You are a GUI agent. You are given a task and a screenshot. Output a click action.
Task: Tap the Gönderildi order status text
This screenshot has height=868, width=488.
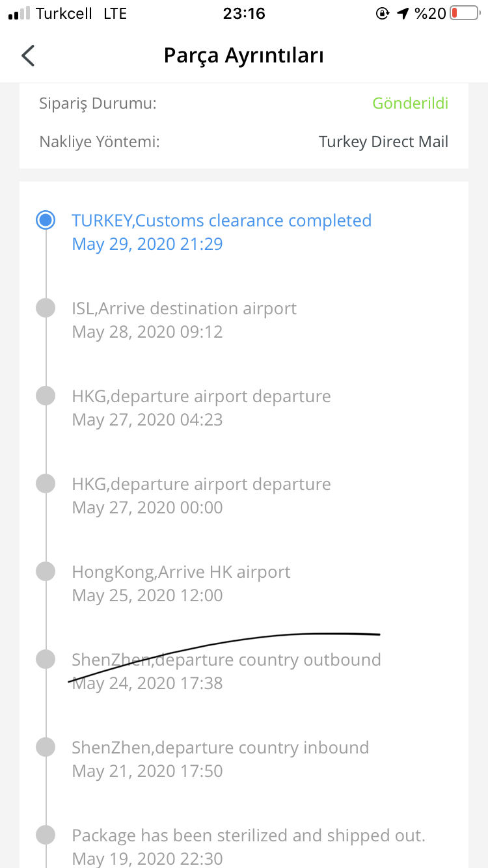(x=410, y=103)
